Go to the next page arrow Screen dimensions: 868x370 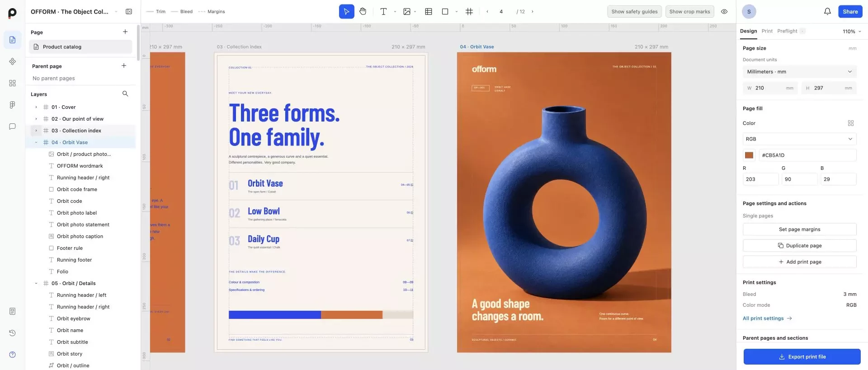coord(533,12)
